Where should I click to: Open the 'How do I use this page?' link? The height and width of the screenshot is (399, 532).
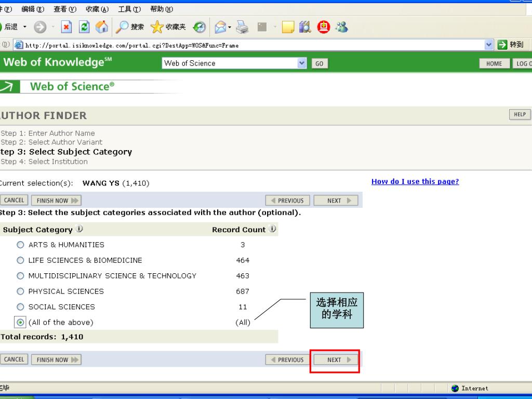(x=415, y=181)
